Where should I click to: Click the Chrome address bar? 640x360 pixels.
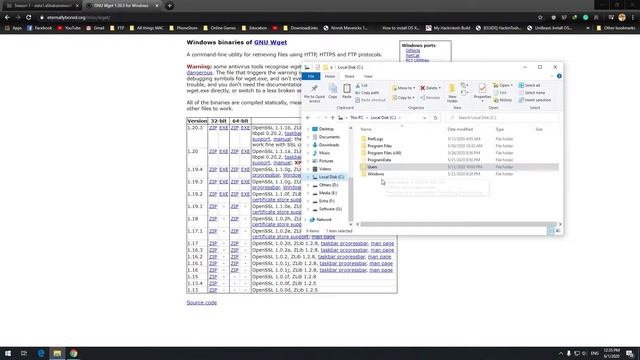point(286,18)
